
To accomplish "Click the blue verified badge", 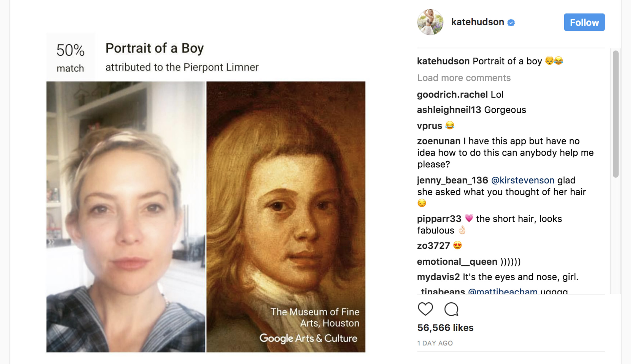I will click(511, 22).
